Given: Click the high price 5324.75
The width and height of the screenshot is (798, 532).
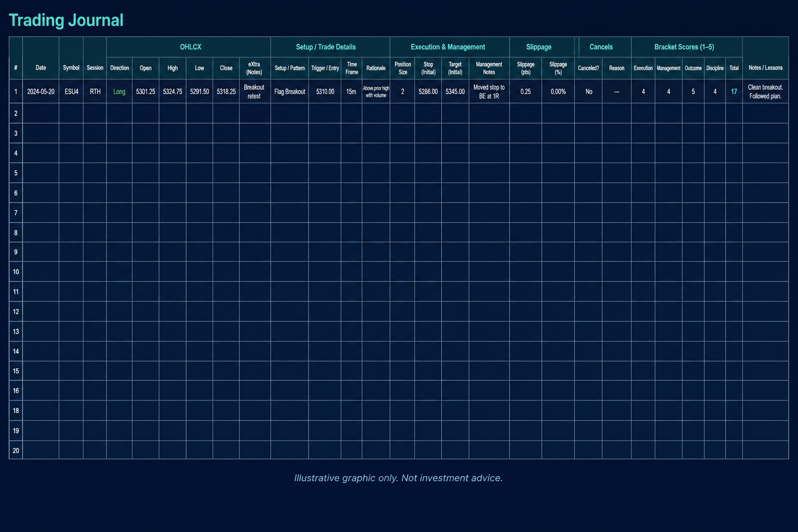Looking at the screenshot, I should (172, 91).
